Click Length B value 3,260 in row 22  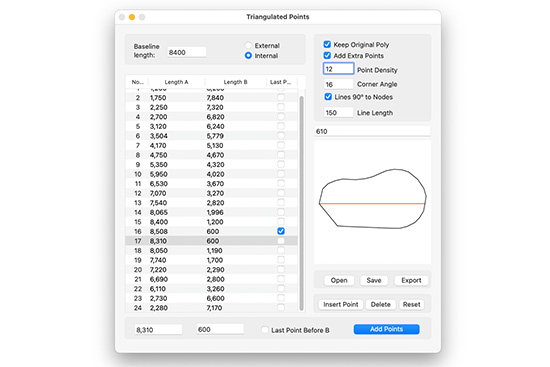point(215,288)
